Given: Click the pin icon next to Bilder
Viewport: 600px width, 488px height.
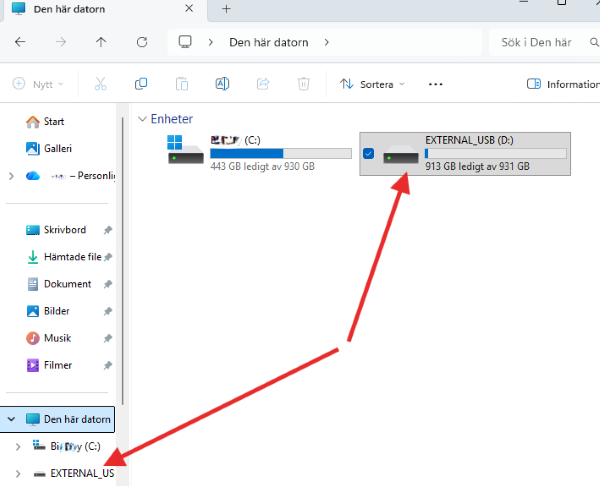Looking at the screenshot, I should coord(108,311).
